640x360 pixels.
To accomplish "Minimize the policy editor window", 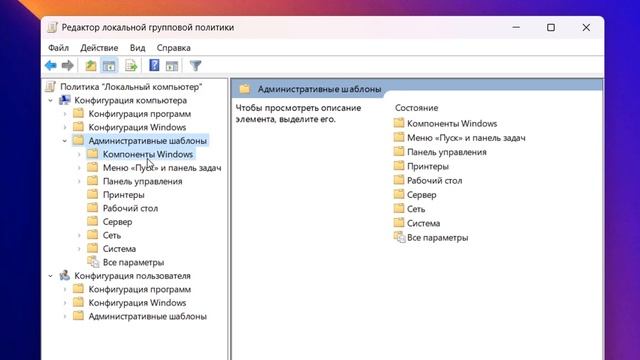I will point(516,27).
